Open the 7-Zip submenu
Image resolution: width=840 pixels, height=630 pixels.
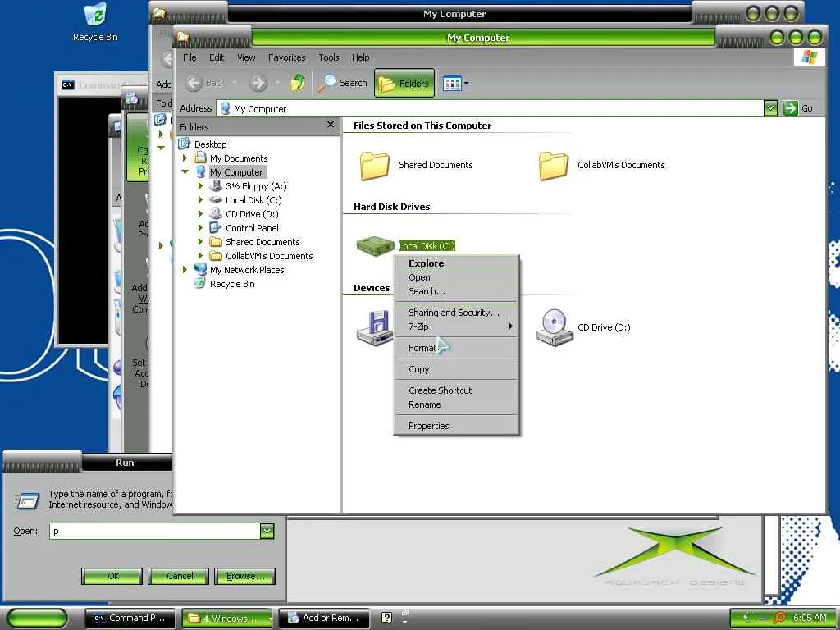tap(456, 326)
